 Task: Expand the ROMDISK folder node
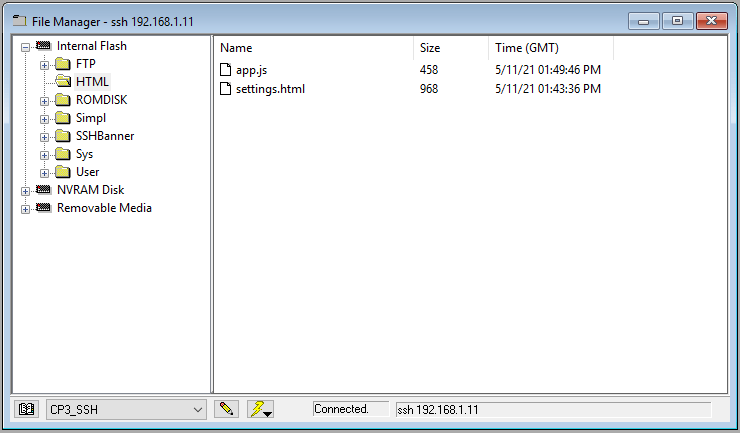click(x=45, y=100)
